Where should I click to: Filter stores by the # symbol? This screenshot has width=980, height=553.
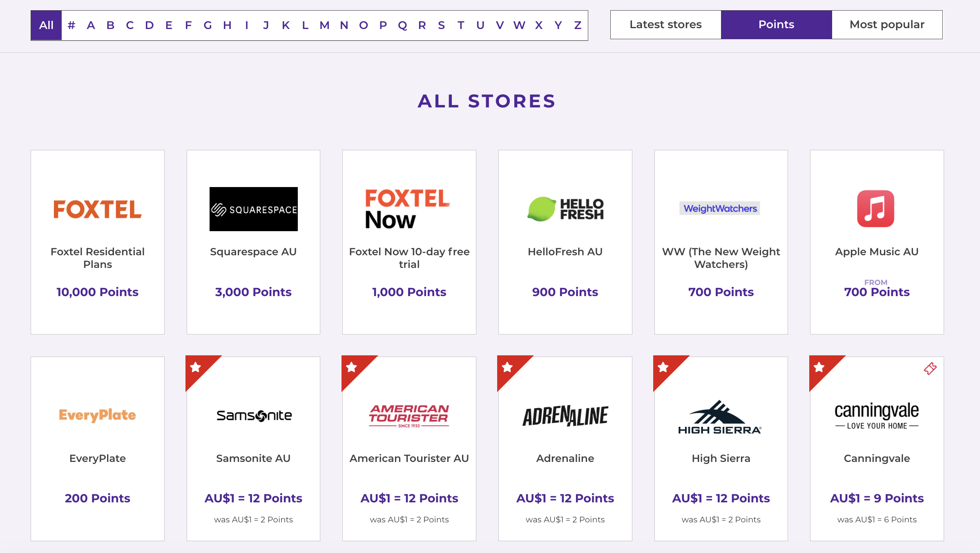click(71, 25)
